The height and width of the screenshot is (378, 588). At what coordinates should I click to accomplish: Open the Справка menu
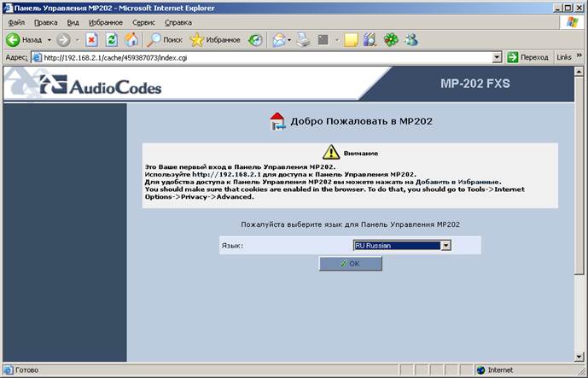tap(178, 22)
